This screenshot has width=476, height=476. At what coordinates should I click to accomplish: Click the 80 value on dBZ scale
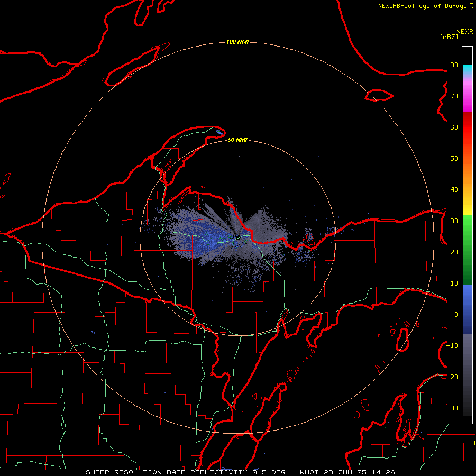pyautogui.click(x=454, y=65)
